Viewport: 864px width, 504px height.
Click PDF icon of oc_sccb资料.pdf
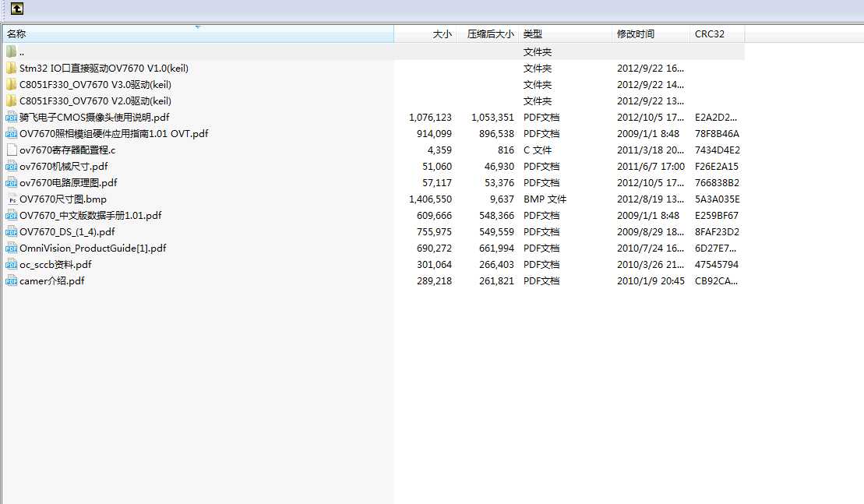pyautogui.click(x=12, y=264)
